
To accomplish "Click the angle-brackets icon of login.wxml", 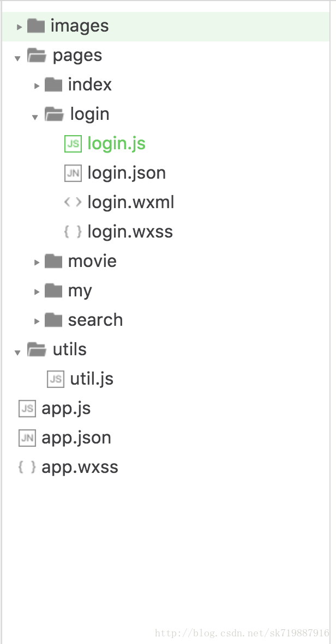I will click(x=73, y=203).
